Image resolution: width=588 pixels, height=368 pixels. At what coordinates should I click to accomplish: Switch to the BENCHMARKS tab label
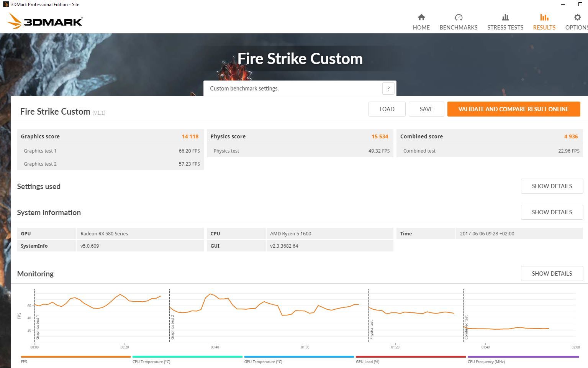pyautogui.click(x=459, y=28)
